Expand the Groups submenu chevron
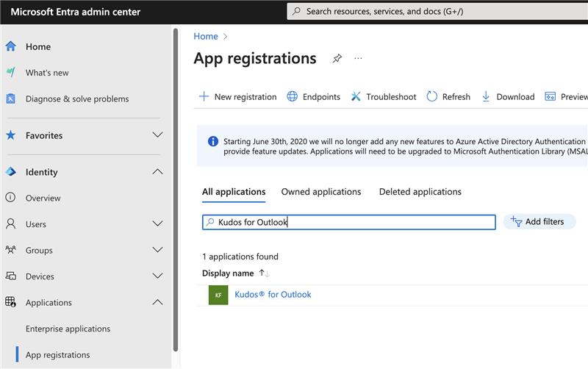 click(x=158, y=249)
